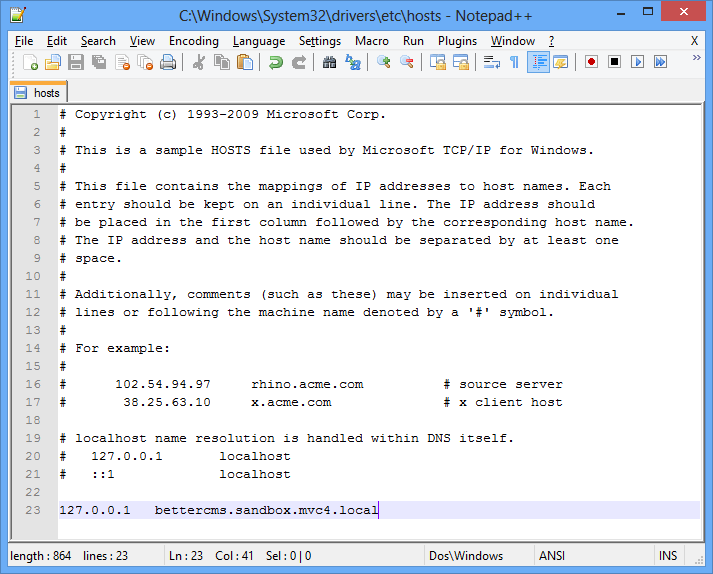
Task: Open the Run menu
Action: pos(413,41)
